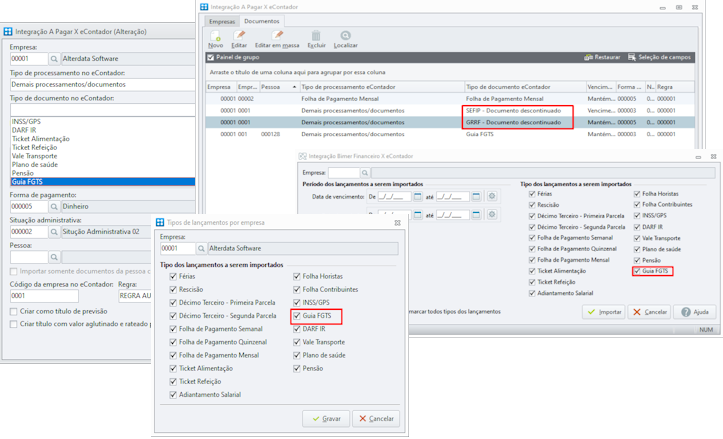
Task: Click Código da empresa no eContador field
Action: pos(44,296)
